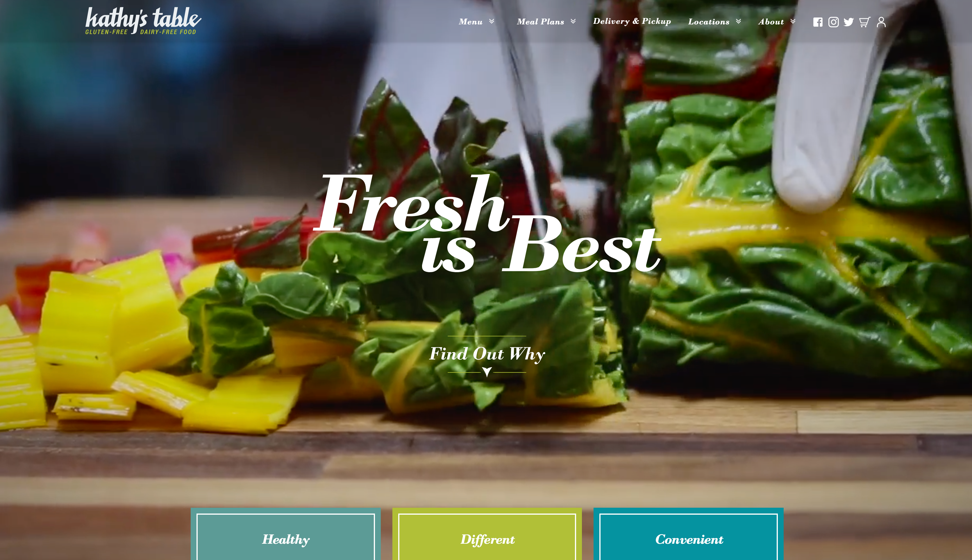Open the Meal Plans navigation item
The height and width of the screenshot is (560, 972).
point(540,22)
